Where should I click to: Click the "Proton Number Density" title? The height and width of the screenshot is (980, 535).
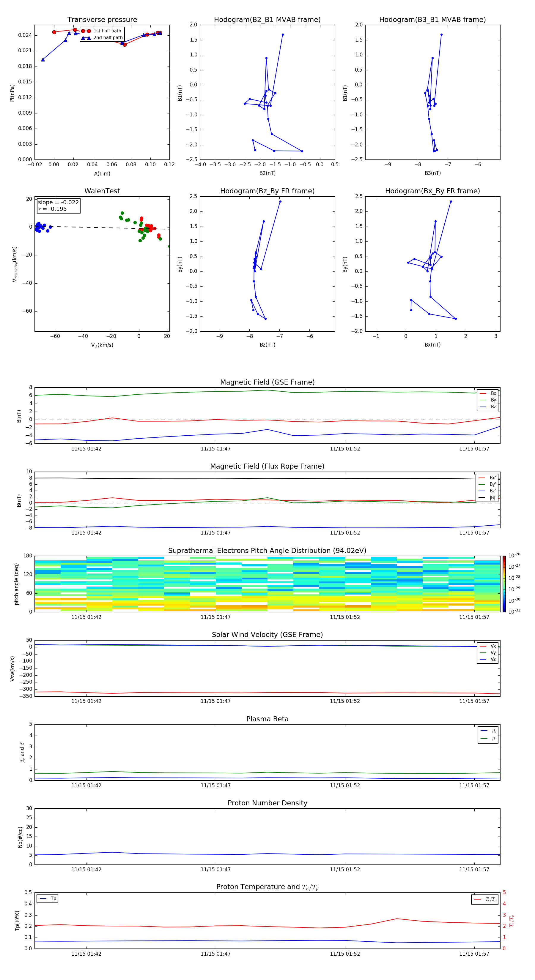click(x=267, y=803)
